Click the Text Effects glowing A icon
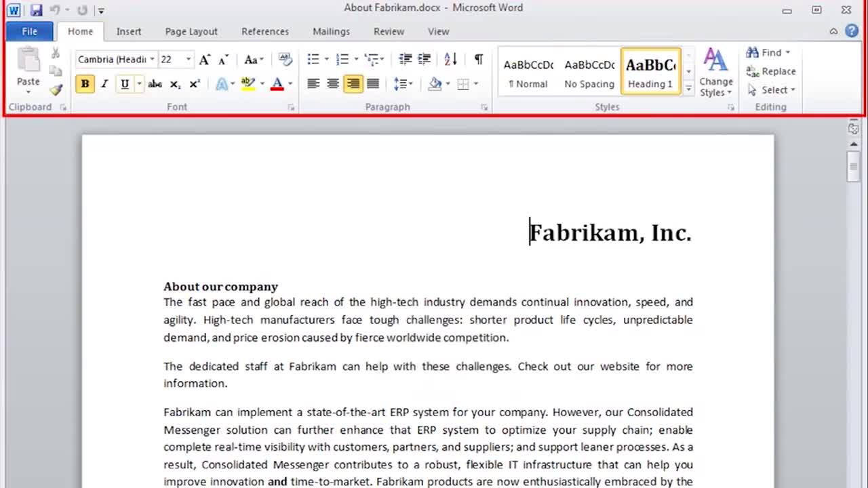 222,84
